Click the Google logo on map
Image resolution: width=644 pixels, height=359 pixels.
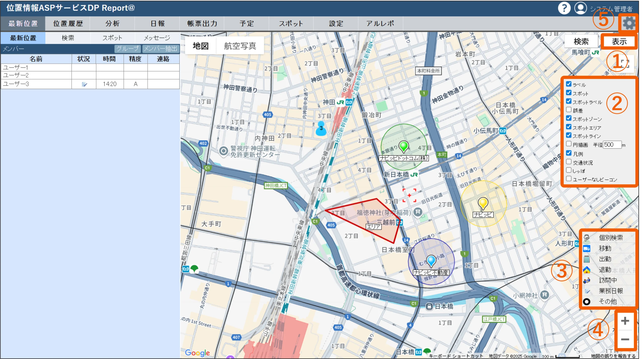(x=197, y=352)
